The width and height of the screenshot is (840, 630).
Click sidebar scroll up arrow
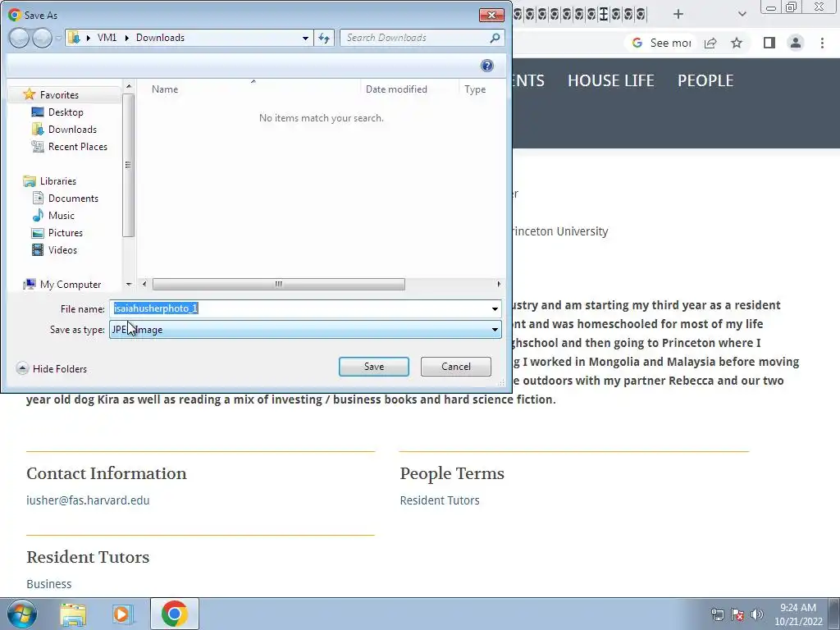click(129, 85)
